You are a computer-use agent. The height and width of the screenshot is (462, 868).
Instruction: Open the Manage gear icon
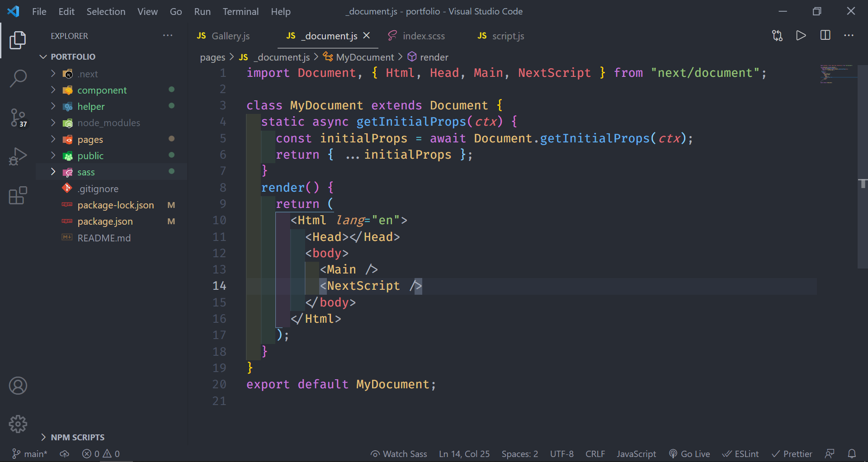coord(18,424)
